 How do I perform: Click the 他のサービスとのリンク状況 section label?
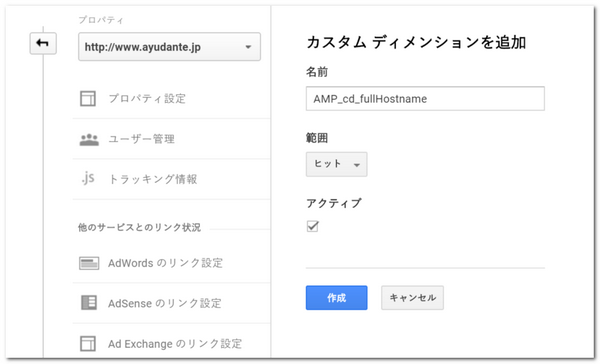[x=139, y=227]
